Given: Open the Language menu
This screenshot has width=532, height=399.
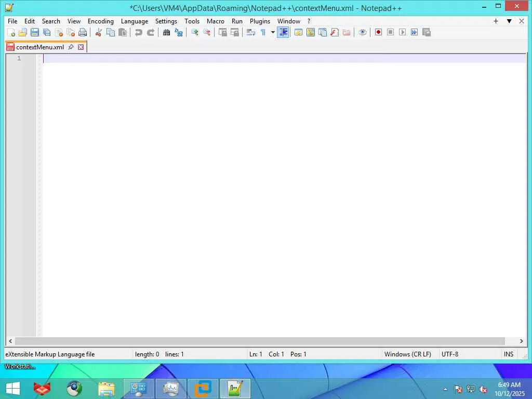Looking at the screenshot, I should 135,21.
